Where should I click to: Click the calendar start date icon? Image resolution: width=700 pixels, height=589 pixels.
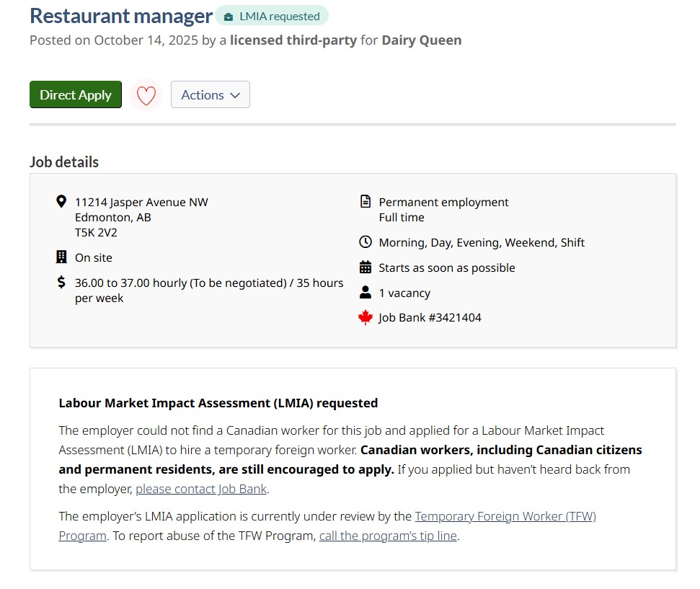tap(365, 267)
